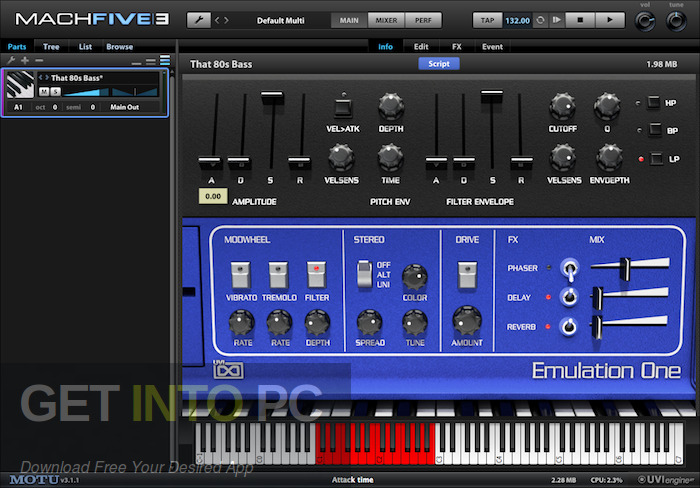Image resolution: width=700 pixels, height=488 pixels.
Task: Open the wrench settings button beside Default Multi
Action: click(x=199, y=20)
